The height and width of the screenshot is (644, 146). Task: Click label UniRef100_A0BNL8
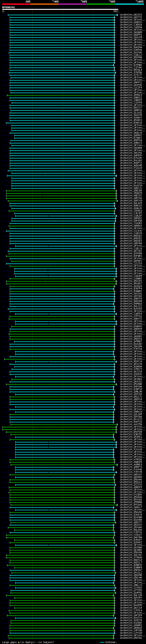[131, 465]
